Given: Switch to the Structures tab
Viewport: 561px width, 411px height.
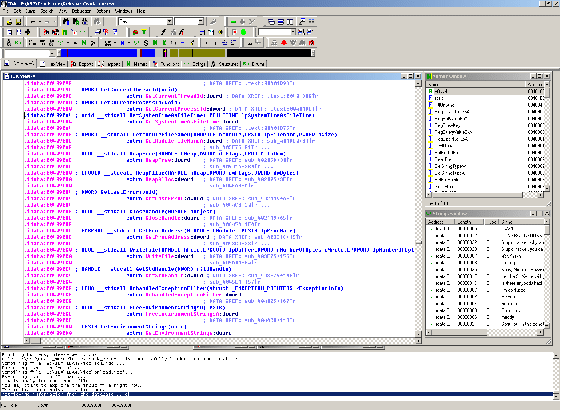Looking at the screenshot, I should [225, 64].
